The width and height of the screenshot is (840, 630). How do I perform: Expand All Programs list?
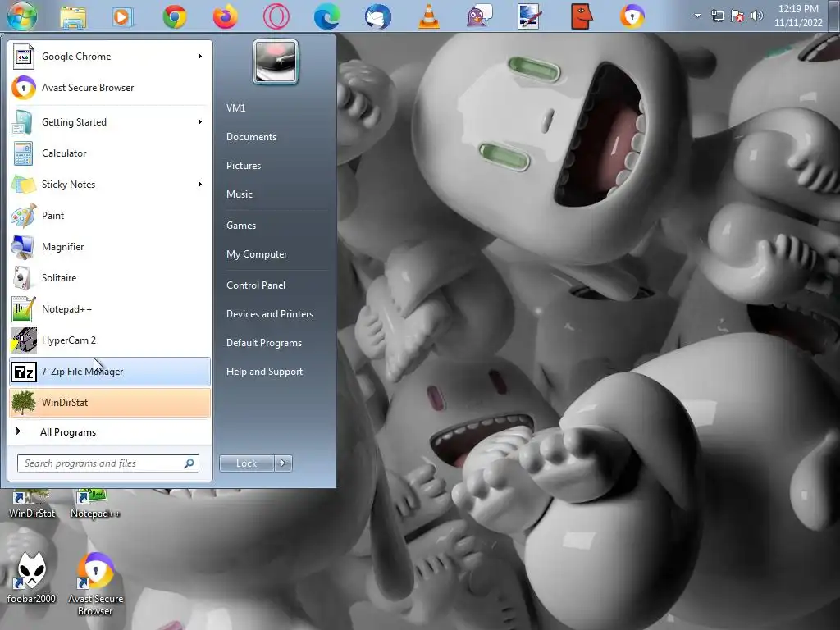click(110, 431)
